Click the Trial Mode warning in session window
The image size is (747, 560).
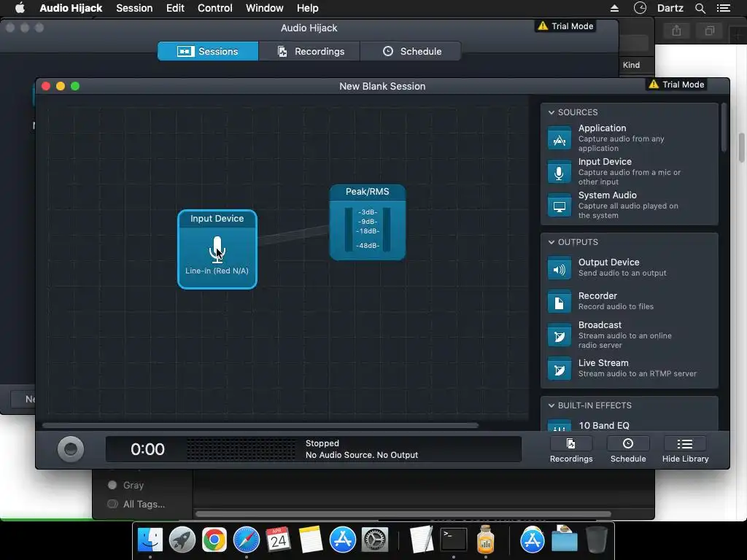click(676, 85)
